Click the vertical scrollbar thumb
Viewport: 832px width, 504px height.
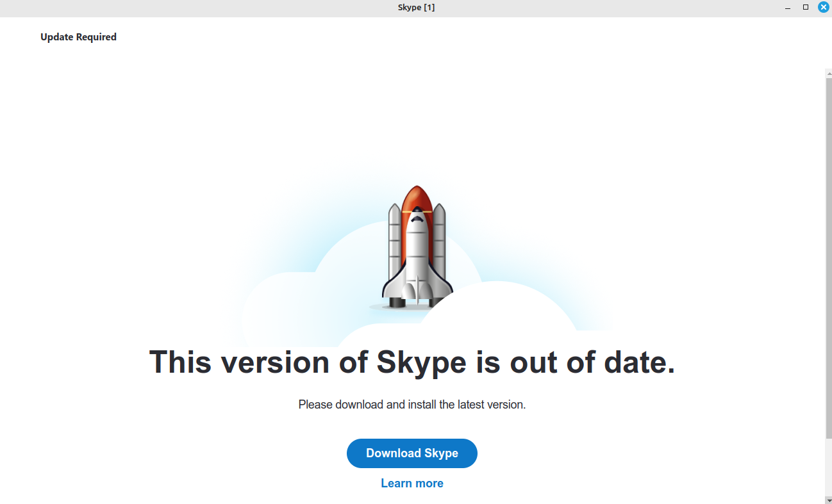coord(828,256)
